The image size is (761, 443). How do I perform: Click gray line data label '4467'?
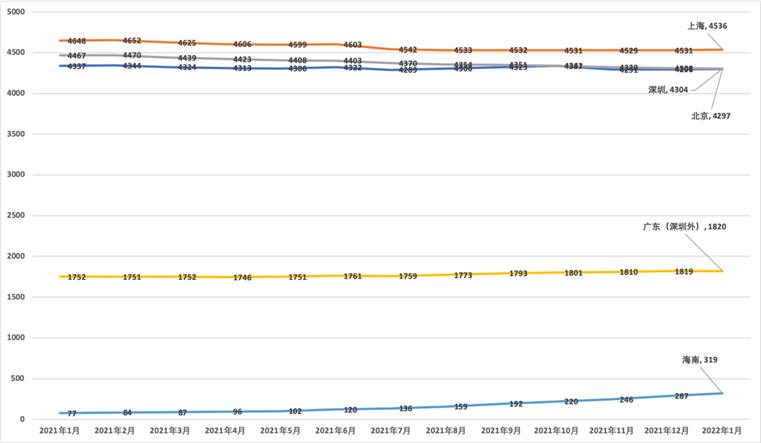pos(77,56)
